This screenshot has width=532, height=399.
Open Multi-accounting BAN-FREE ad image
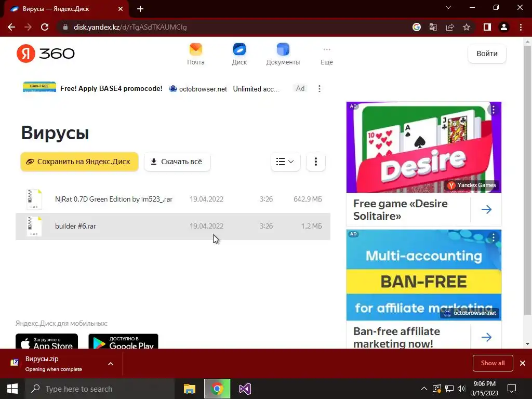[424, 275]
